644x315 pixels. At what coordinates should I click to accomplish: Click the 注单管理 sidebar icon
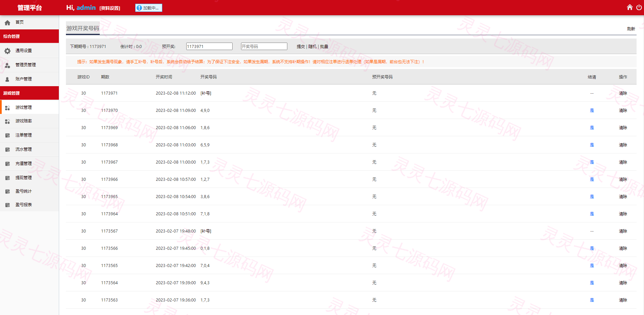coord(7,136)
